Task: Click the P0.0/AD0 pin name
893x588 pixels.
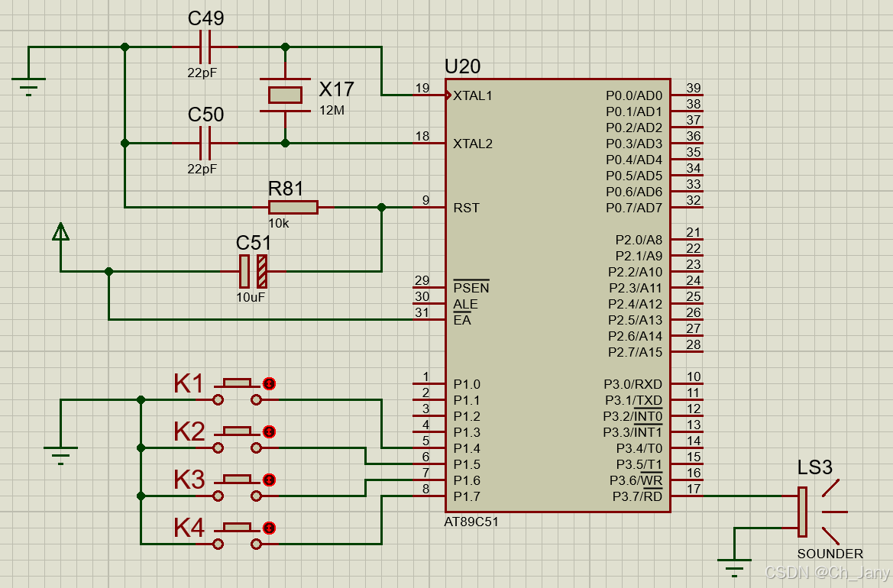Action: pyautogui.click(x=635, y=95)
